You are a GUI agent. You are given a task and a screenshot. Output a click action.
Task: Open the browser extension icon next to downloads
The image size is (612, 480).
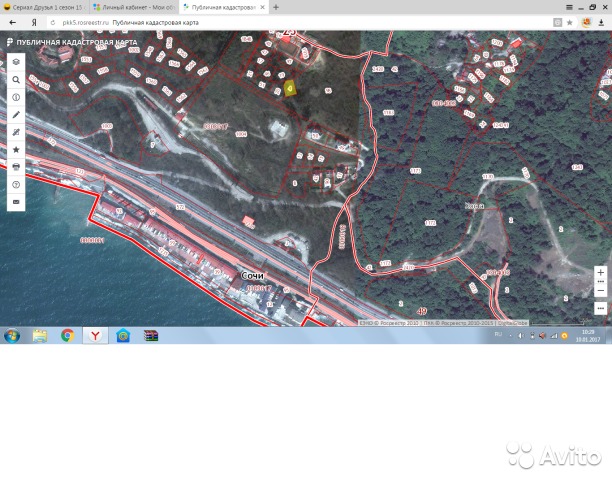pos(586,23)
